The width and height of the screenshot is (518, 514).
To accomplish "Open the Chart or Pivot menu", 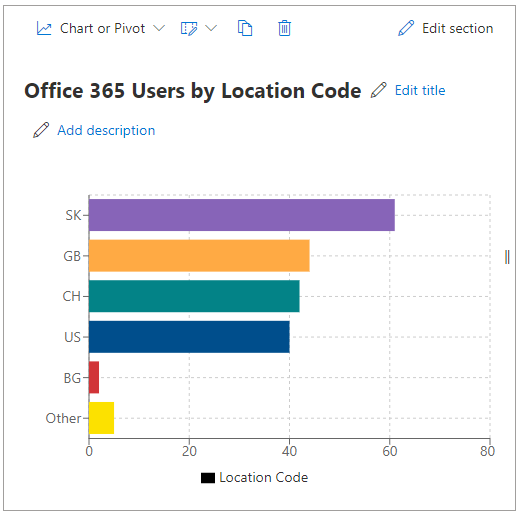I will coord(102,28).
